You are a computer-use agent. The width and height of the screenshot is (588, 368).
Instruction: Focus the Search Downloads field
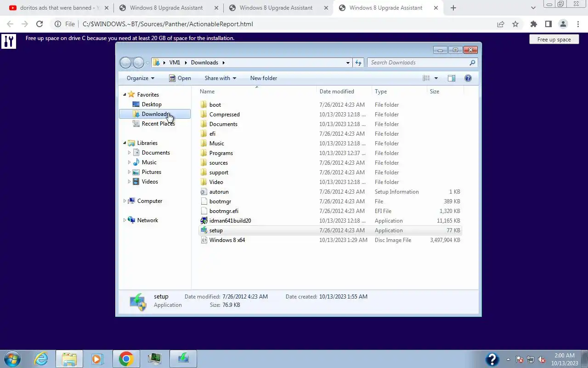tap(422, 63)
